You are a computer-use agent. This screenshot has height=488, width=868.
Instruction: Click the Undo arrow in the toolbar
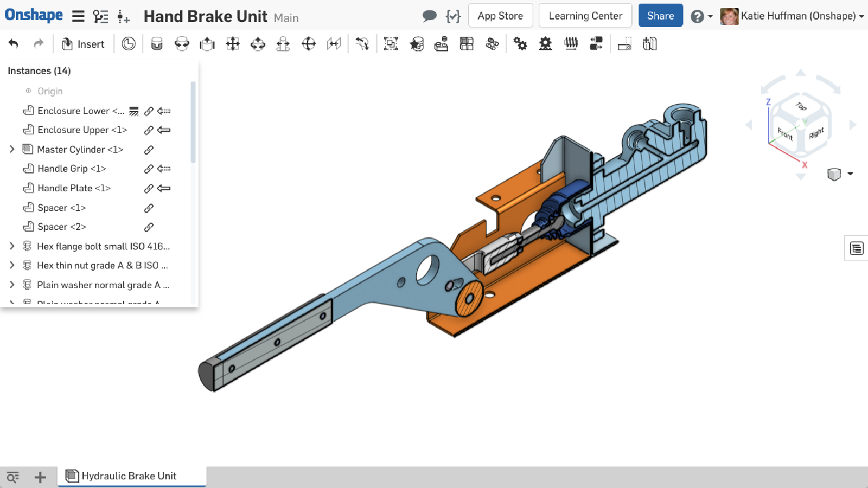click(x=14, y=44)
